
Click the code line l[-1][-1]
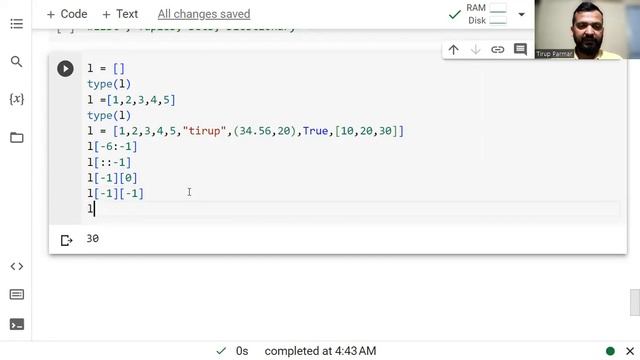pyautogui.click(x=116, y=193)
